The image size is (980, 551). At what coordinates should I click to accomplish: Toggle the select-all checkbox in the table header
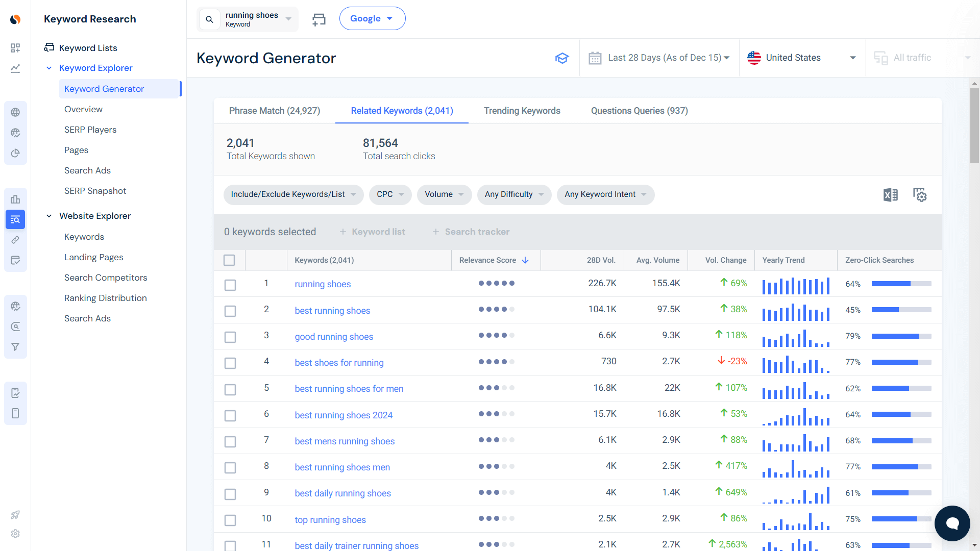(x=229, y=260)
